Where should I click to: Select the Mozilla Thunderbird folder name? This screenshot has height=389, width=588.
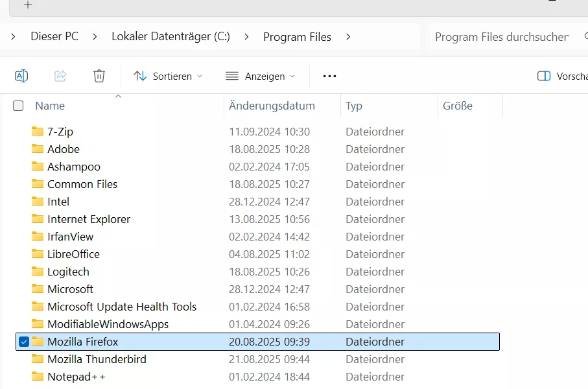point(97,359)
